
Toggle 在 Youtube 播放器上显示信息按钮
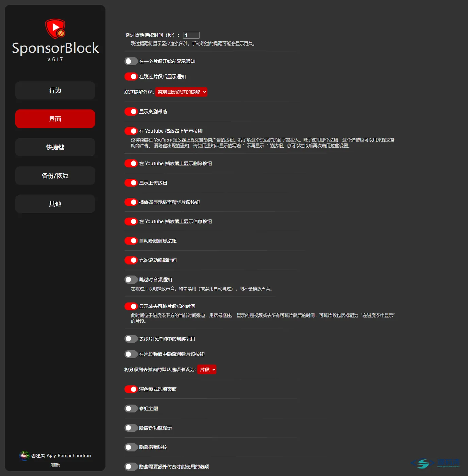click(x=131, y=221)
